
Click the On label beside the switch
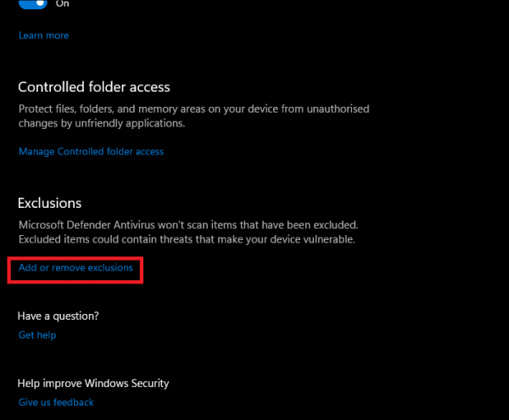coord(62,3)
